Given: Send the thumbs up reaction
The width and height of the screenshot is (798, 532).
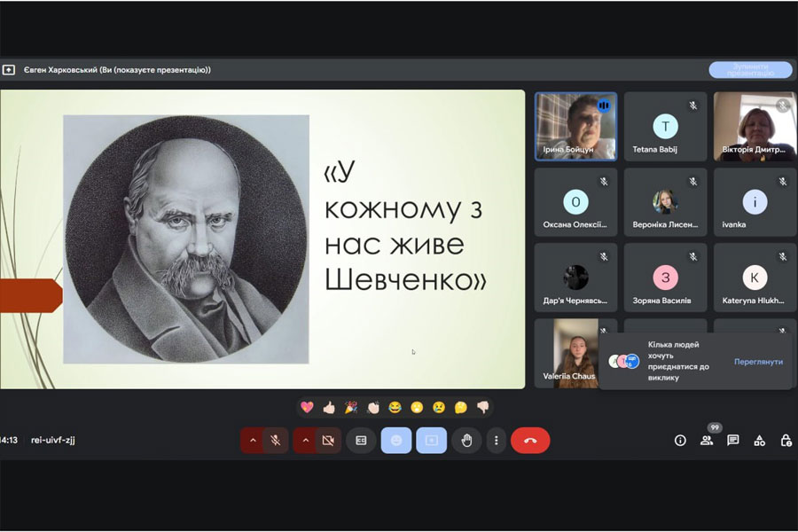Looking at the screenshot, I should point(329,407).
